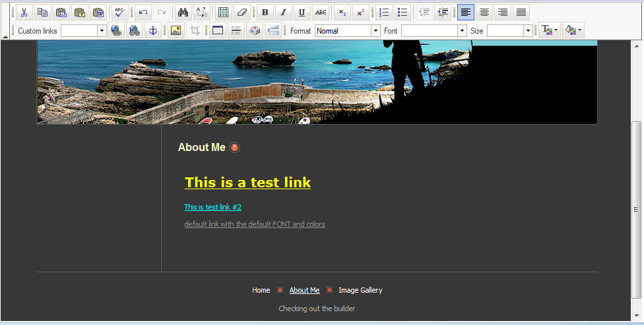
Task: Open the text color picker
Action: pos(549,30)
